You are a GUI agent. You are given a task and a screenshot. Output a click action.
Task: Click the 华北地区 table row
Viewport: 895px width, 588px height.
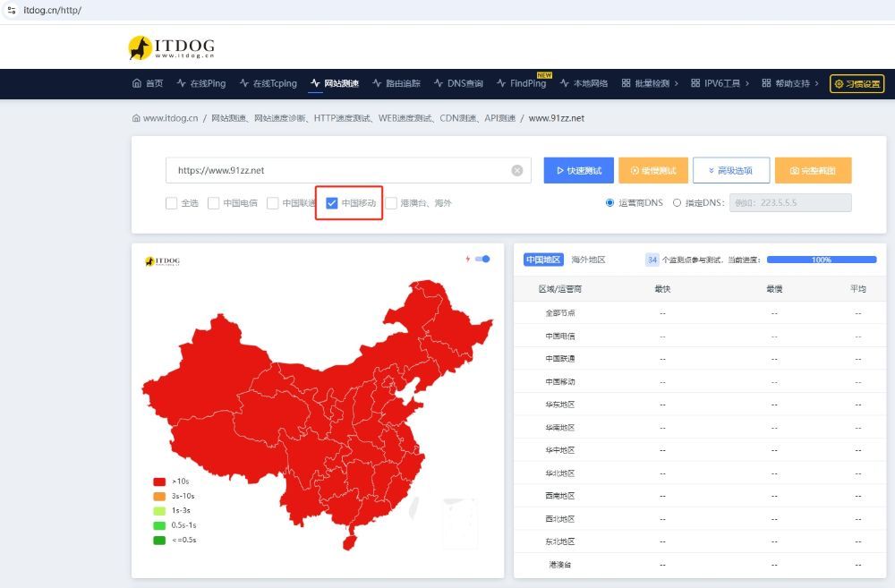700,473
